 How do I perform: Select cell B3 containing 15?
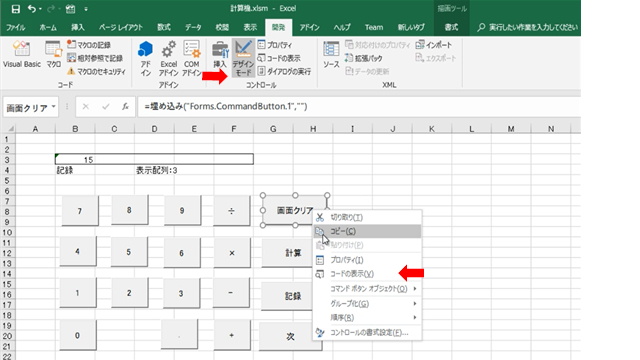(75, 160)
